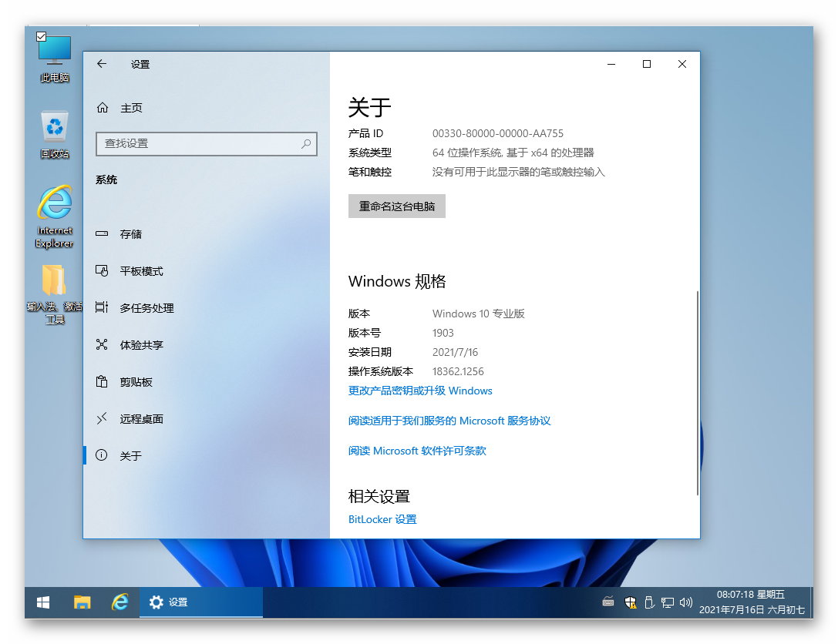Select the 64 位操作系统 system type text
The image size is (838, 644).
coord(513,153)
